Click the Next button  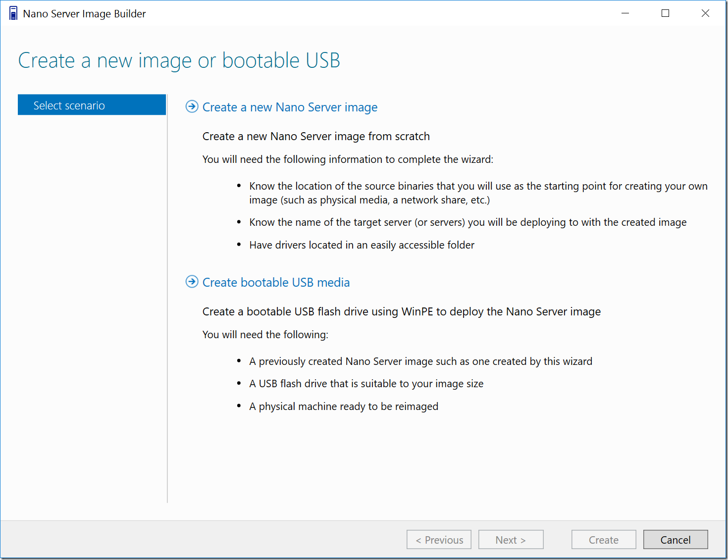(x=511, y=540)
